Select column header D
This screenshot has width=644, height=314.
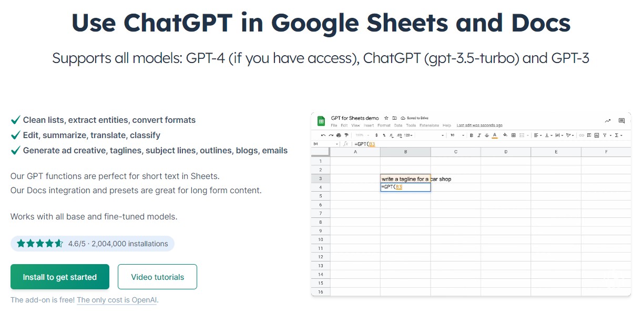506,152
